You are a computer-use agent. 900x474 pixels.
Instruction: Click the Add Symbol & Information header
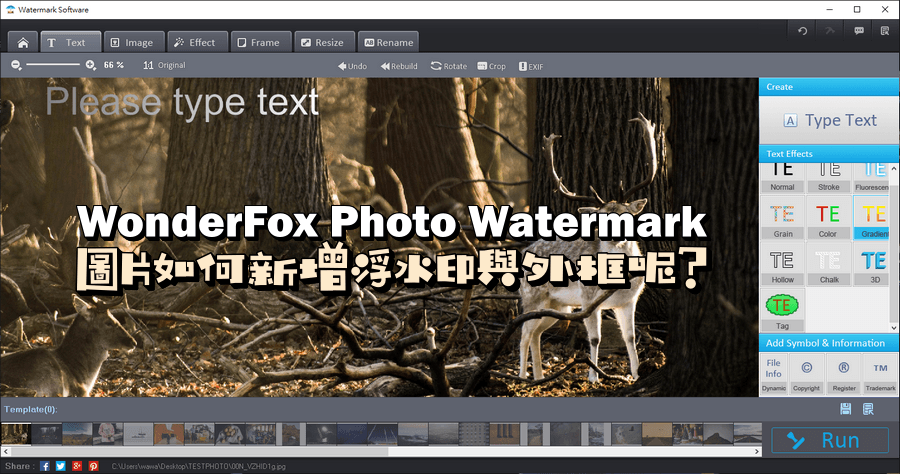(829, 343)
